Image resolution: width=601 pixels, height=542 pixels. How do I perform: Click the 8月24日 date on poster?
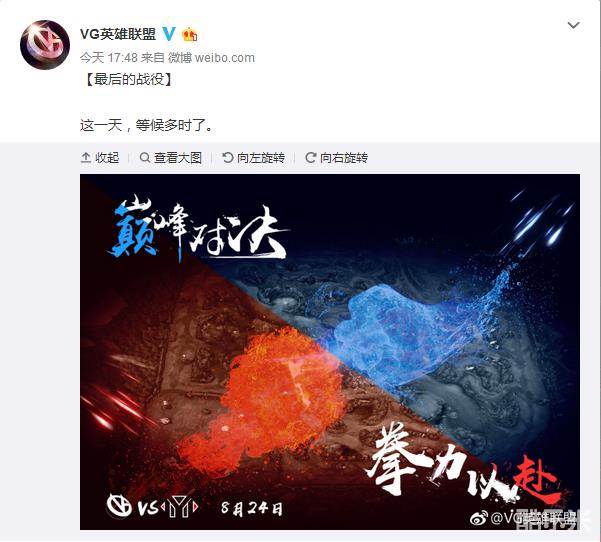coord(252,508)
